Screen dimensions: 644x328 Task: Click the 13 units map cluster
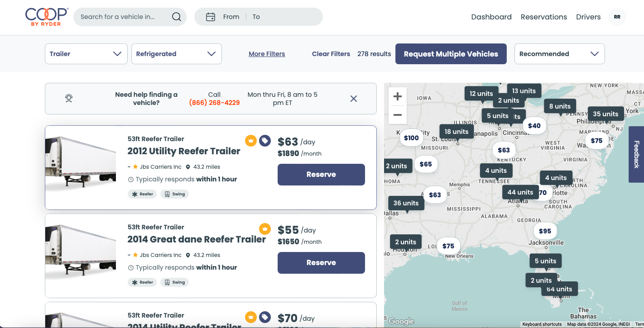(x=524, y=91)
